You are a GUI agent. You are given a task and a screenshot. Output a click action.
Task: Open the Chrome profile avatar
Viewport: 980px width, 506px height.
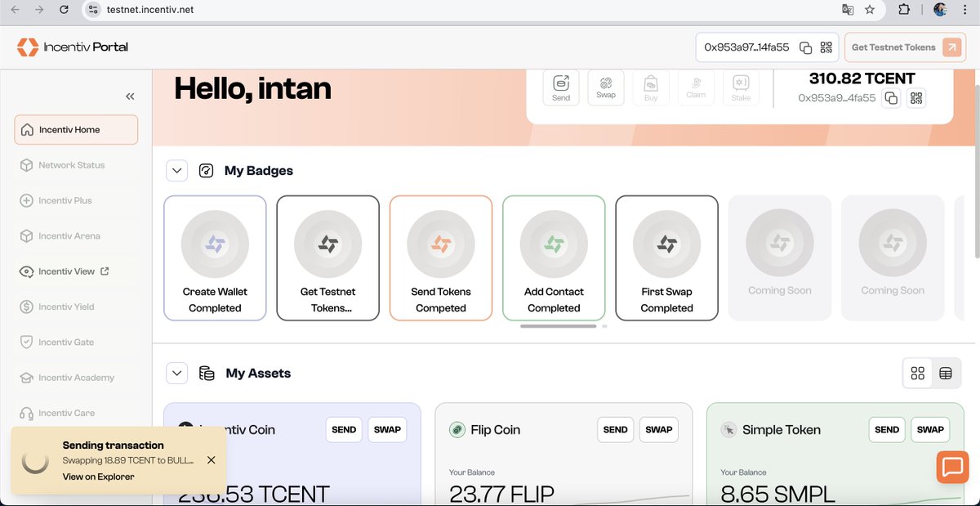click(940, 10)
